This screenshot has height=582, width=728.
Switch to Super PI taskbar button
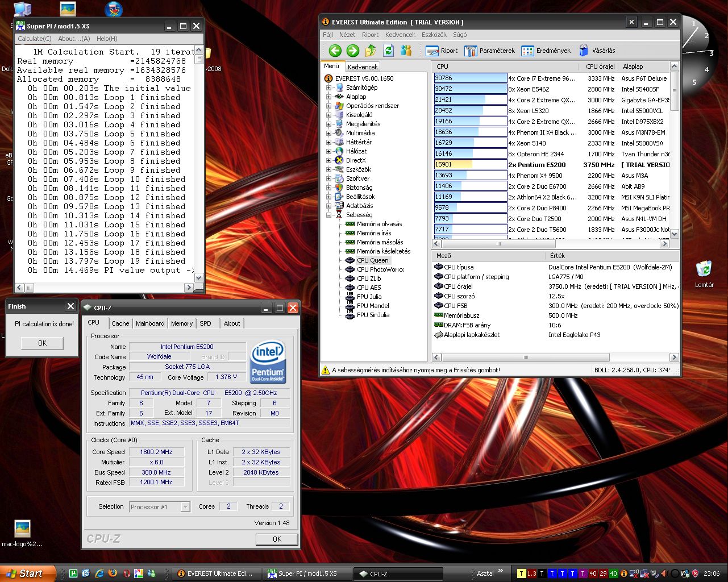pyautogui.click(x=307, y=573)
